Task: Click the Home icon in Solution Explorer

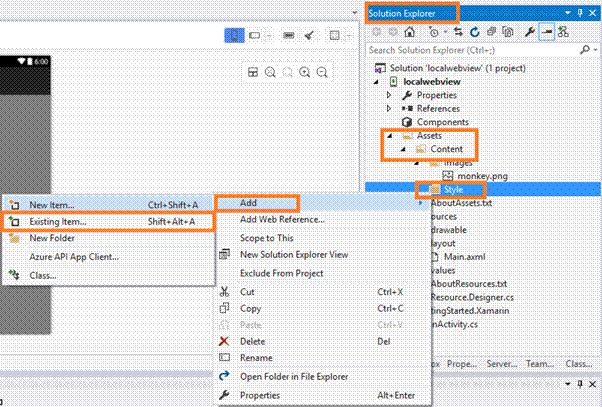Action: pos(410,32)
